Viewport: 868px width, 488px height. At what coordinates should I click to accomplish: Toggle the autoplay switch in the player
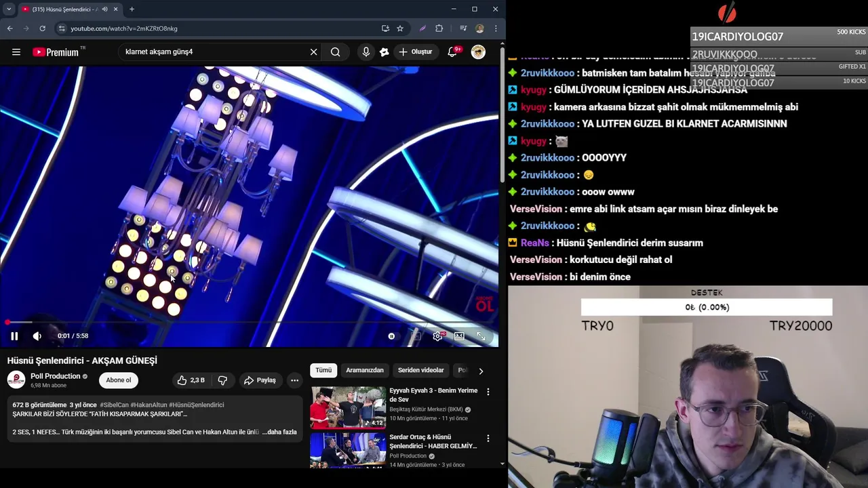click(391, 335)
